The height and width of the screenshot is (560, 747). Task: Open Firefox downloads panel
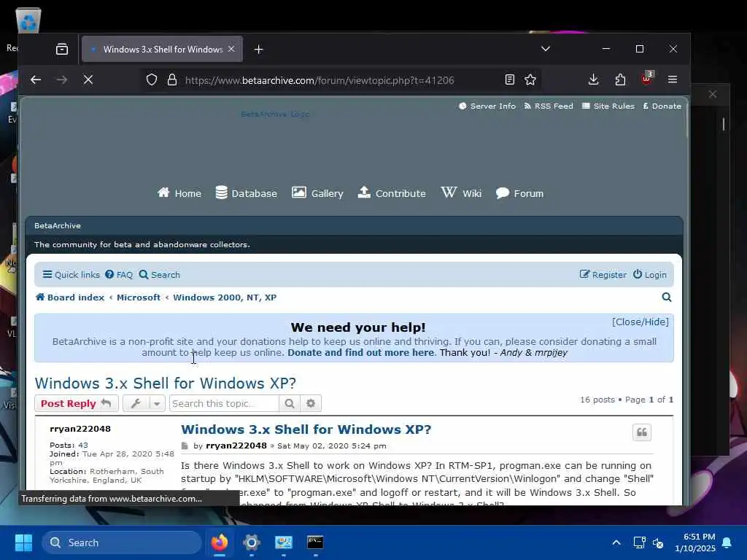click(593, 79)
